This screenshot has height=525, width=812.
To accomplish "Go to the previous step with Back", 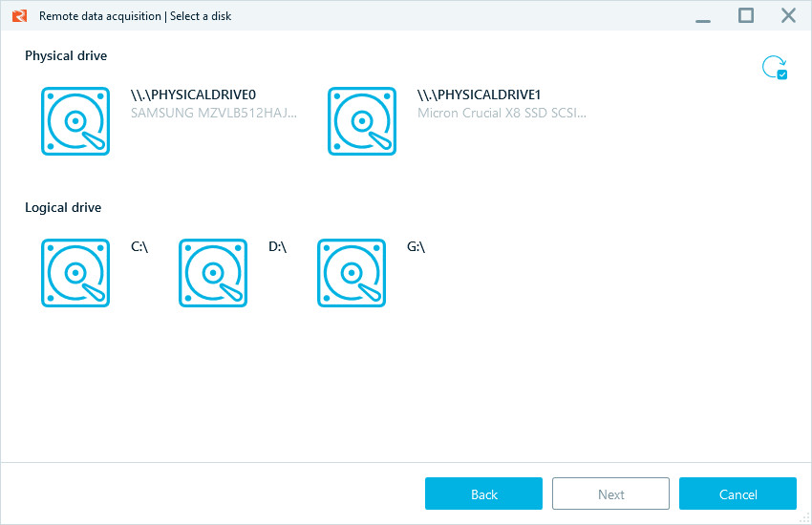I will (483, 493).
